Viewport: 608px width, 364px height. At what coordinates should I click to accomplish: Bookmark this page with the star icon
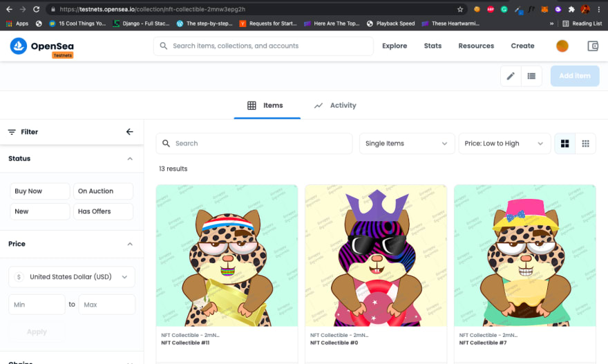pyautogui.click(x=460, y=9)
